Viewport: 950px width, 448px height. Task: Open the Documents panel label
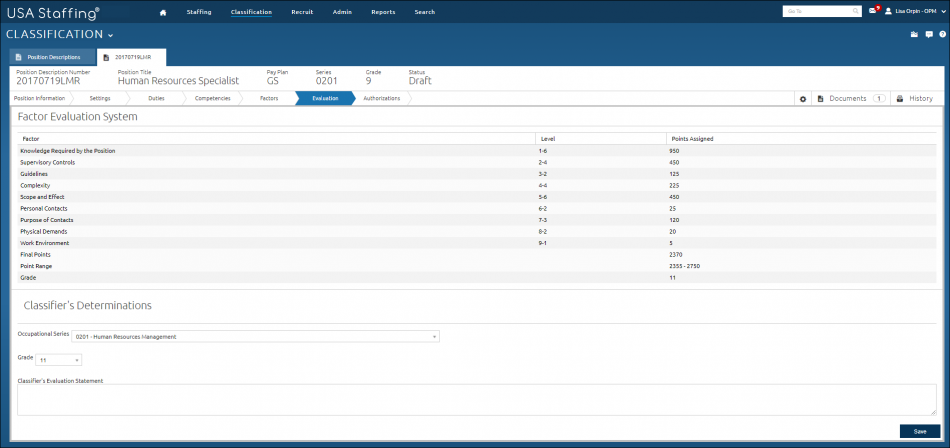click(x=848, y=98)
